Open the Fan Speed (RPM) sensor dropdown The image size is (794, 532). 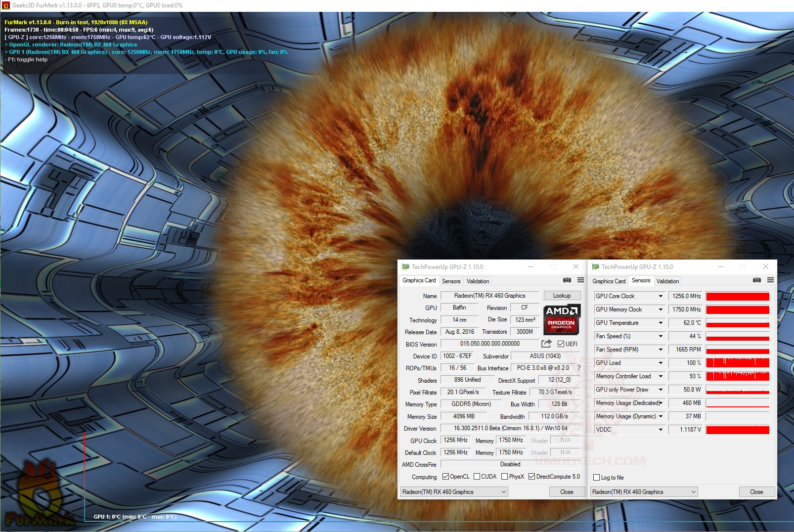point(661,350)
